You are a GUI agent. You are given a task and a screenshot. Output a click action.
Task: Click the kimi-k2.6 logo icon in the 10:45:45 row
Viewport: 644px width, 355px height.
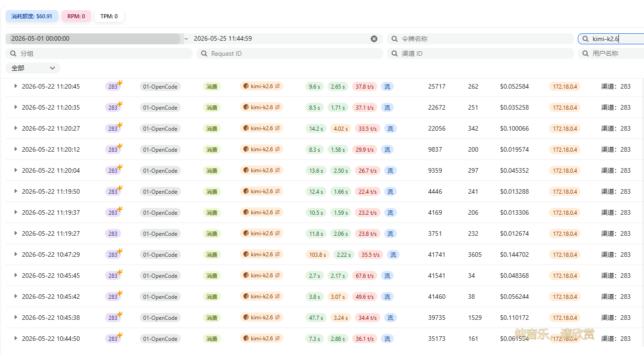(x=246, y=276)
